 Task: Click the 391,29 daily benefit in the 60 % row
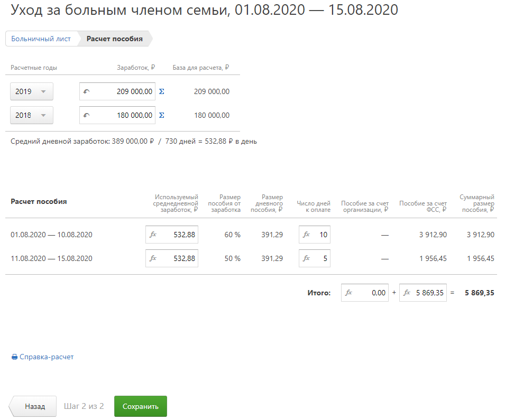tap(272, 235)
